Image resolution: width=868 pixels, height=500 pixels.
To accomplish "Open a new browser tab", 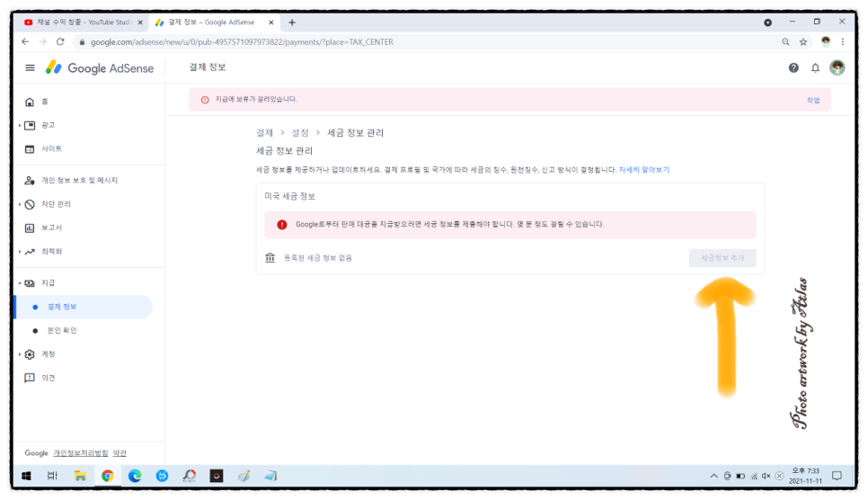I will (x=292, y=22).
